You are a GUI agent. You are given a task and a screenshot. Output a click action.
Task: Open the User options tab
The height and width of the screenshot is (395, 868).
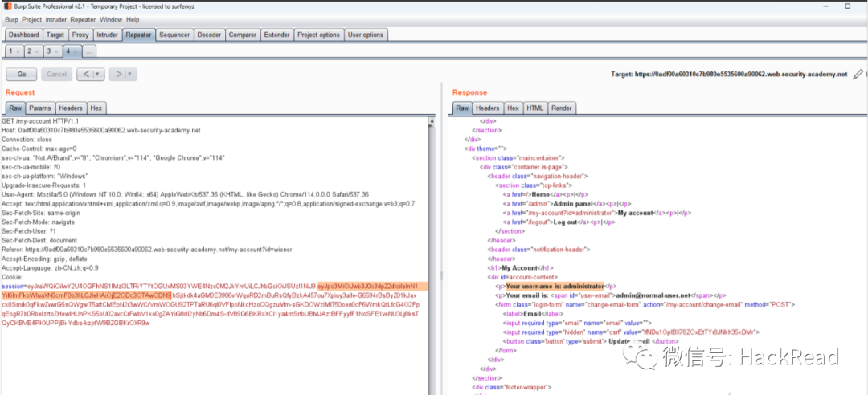pyautogui.click(x=366, y=35)
